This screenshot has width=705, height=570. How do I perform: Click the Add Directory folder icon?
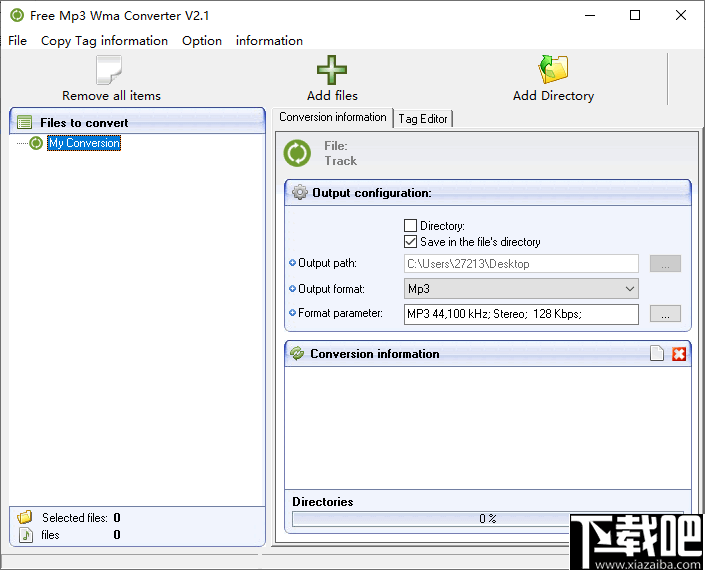[553, 69]
